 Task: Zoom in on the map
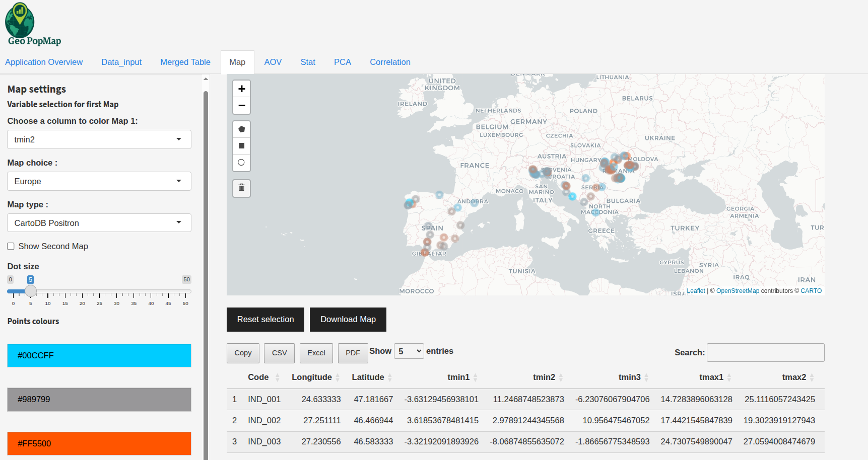coord(242,89)
